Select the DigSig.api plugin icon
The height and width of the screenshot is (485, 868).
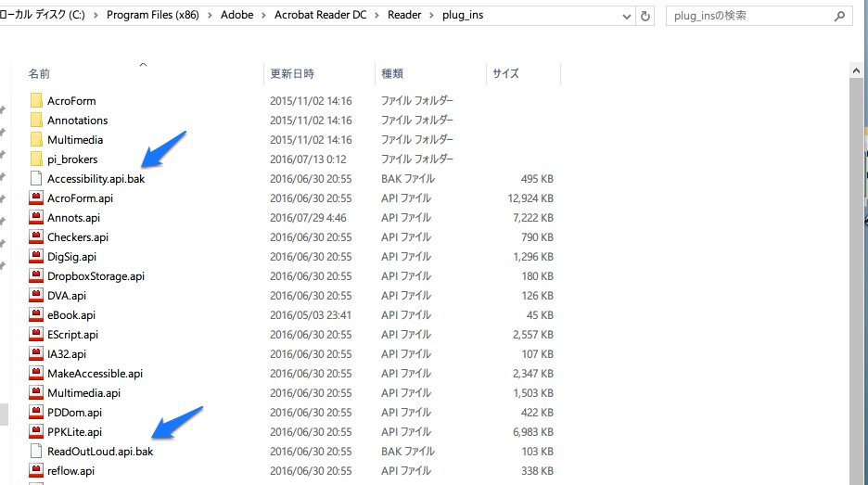coord(36,256)
